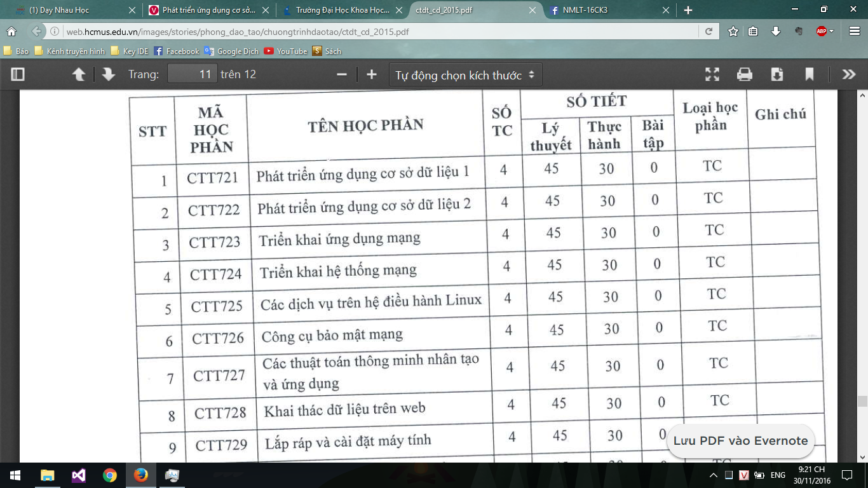
Task: Click the scrollbar up arrow
Action: click(862, 95)
